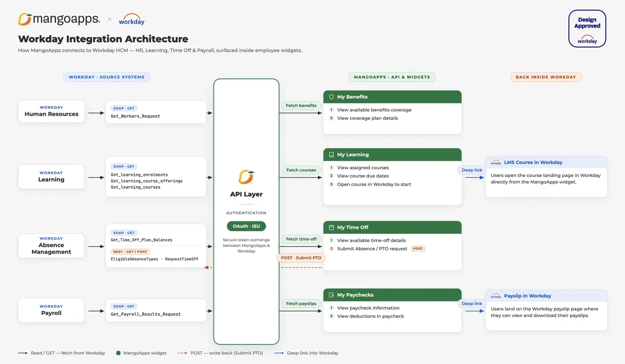Click the shield icon in My Benefits header

click(331, 97)
